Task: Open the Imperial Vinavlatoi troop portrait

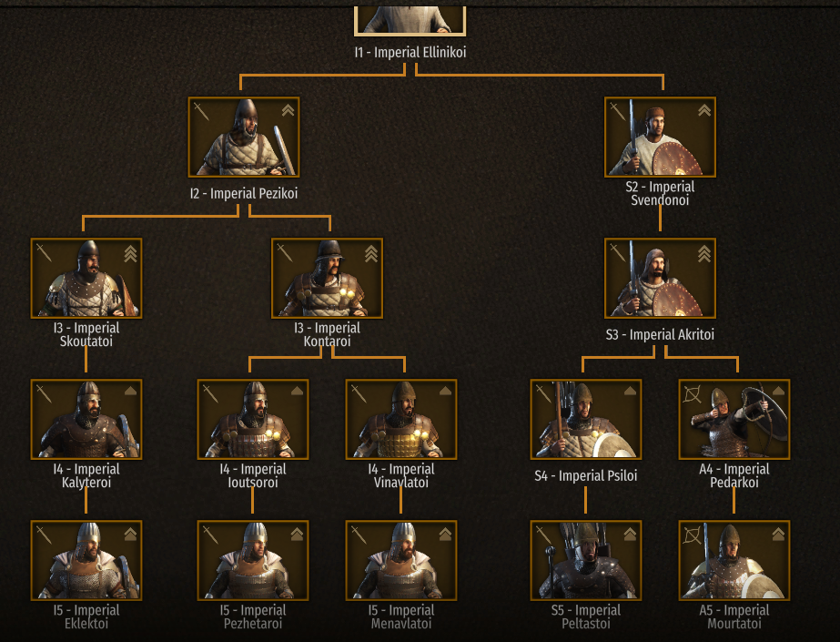Action: tap(401, 419)
